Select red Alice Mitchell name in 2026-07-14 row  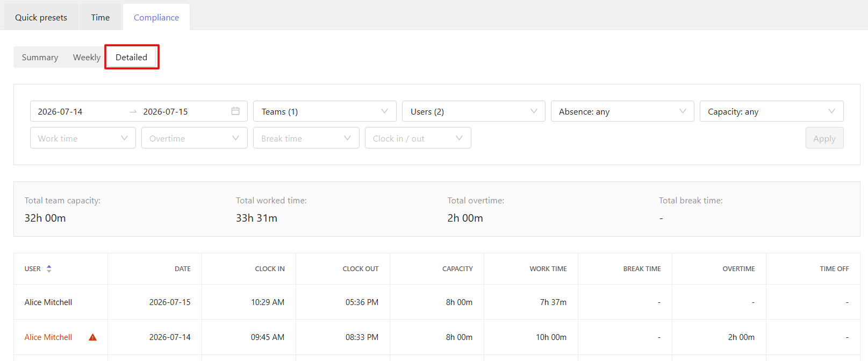pyautogui.click(x=48, y=337)
